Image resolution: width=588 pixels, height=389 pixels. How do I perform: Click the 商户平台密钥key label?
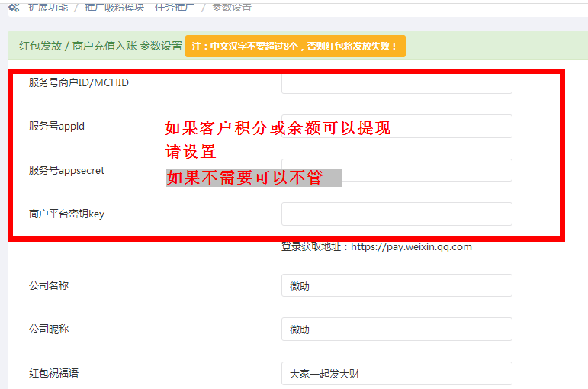66,214
